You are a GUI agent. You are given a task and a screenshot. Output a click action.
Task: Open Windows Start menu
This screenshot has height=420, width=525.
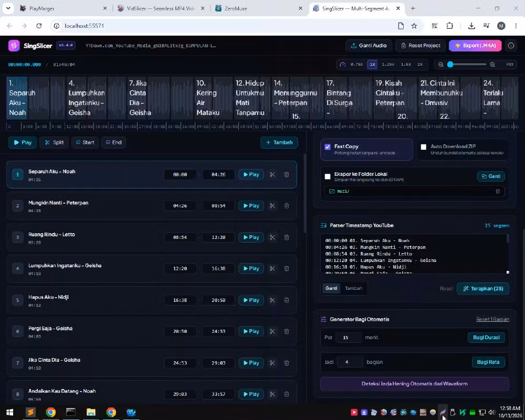[9, 412]
